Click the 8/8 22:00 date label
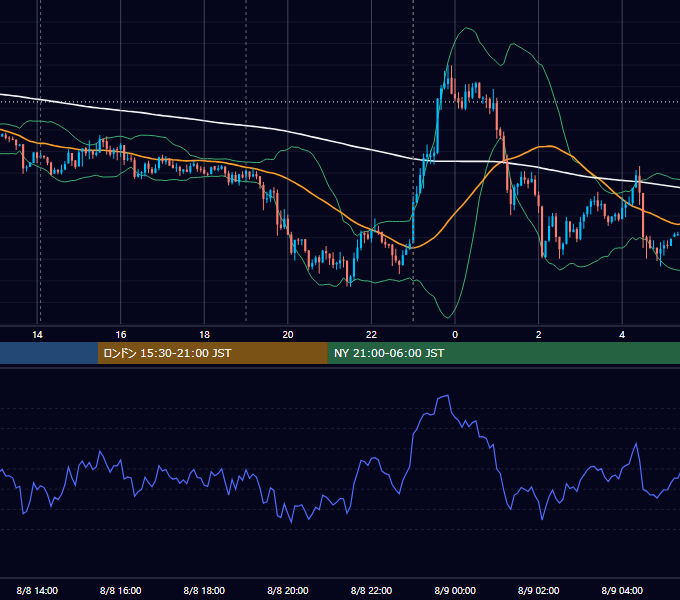Image resolution: width=680 pixels, height=600 pixels. pos(371,590)
